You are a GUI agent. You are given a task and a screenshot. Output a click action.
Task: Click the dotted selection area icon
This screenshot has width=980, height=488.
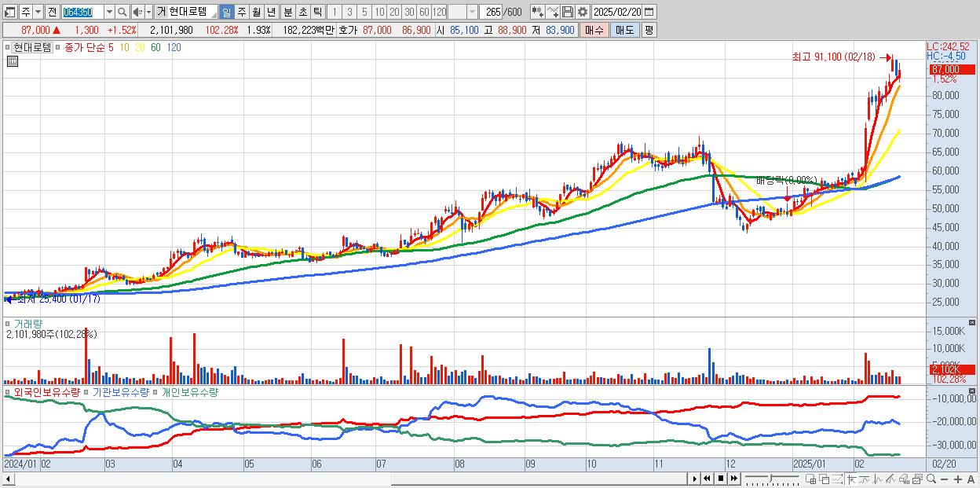(x=837, y=479)
